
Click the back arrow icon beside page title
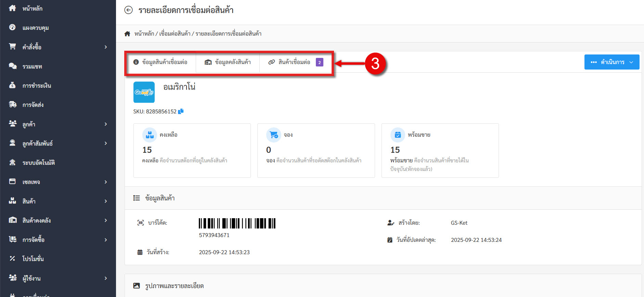click(x=128, y=10)
